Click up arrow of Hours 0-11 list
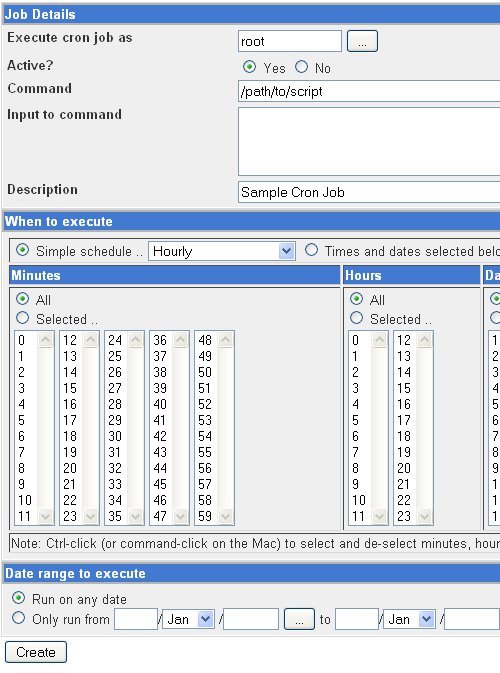 point(379,340)
